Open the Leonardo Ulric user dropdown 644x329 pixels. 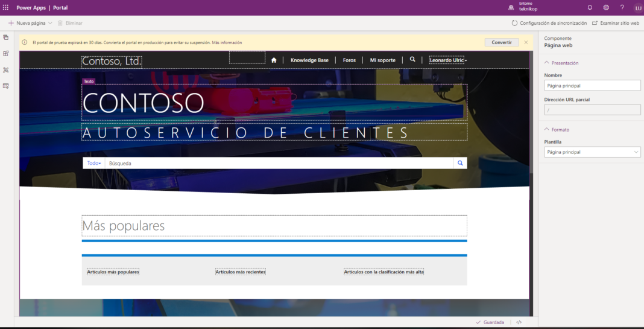(x=448, y=60)
